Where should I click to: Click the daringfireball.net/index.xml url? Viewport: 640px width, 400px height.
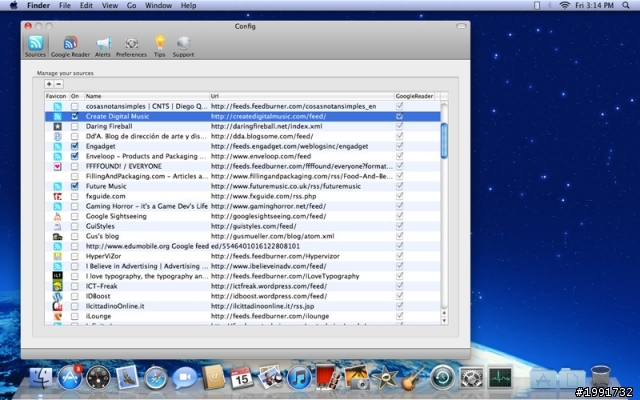pyautogui.click(x=267, y=126)
